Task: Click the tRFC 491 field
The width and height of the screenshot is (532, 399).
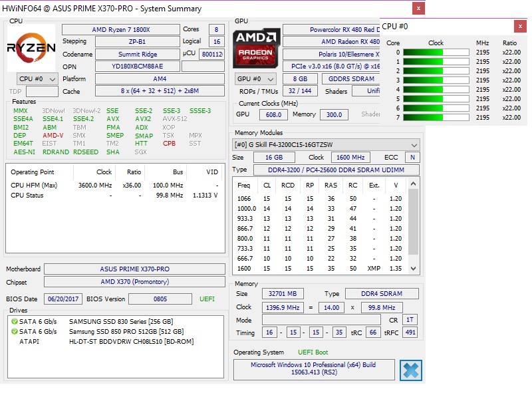Action: 410,332
